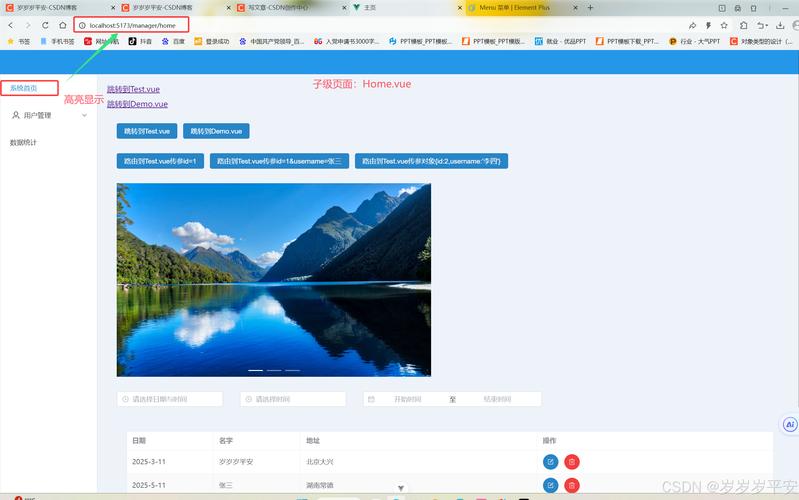
Task: Open the undo dropdown in browser toolbar
Action: click(x=762, y=25)
